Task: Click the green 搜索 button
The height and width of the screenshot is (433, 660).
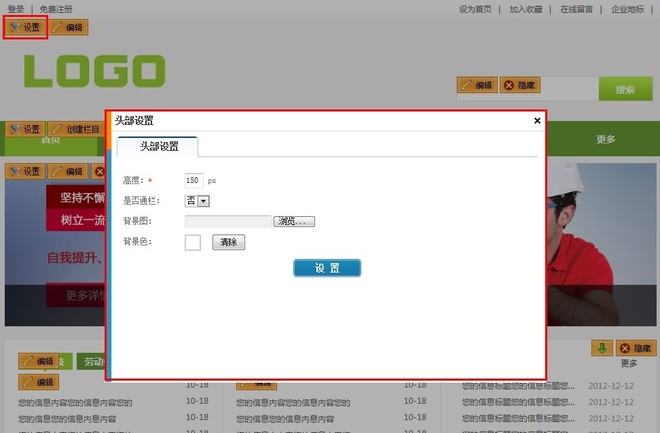Action: pos(625,90)
